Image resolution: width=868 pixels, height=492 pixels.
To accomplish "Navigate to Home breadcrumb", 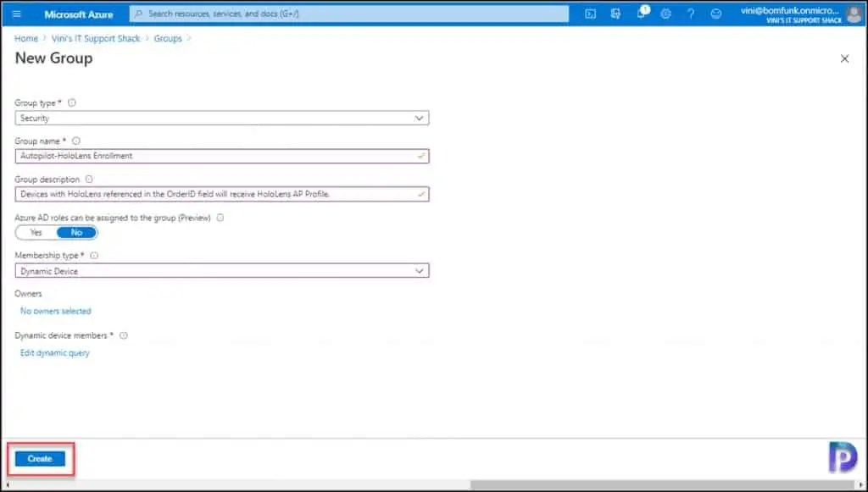I will coord(26,38).
